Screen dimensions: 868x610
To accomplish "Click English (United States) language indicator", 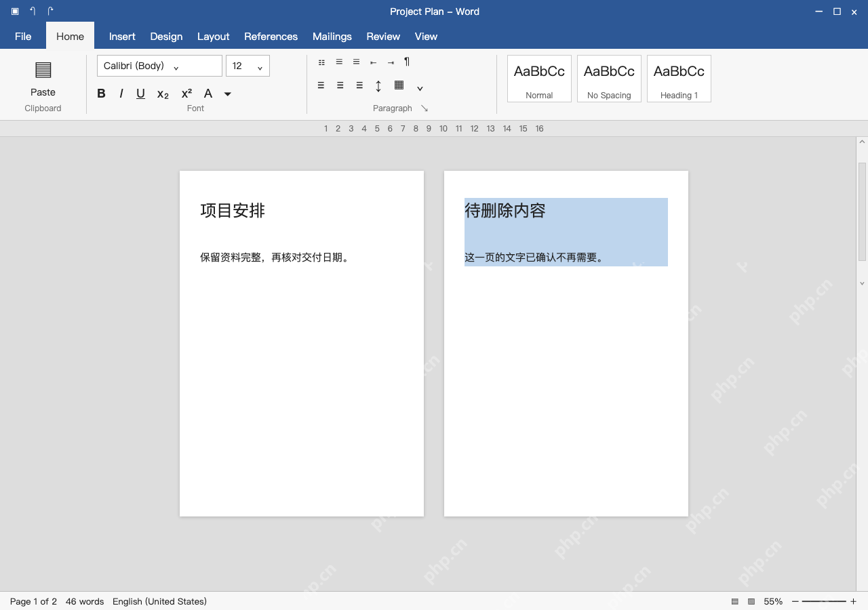I will [159, 601].
